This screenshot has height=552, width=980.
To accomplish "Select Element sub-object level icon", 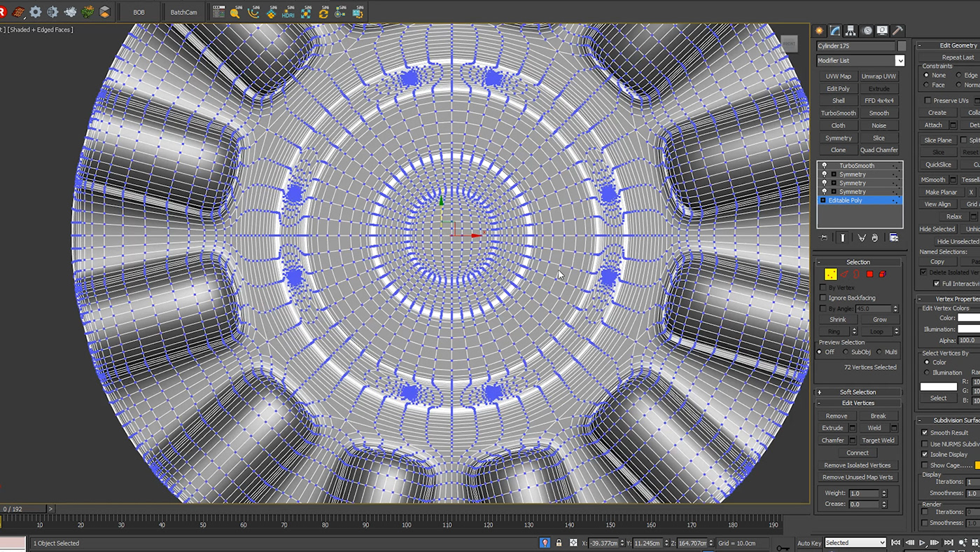I will point(882,275).
